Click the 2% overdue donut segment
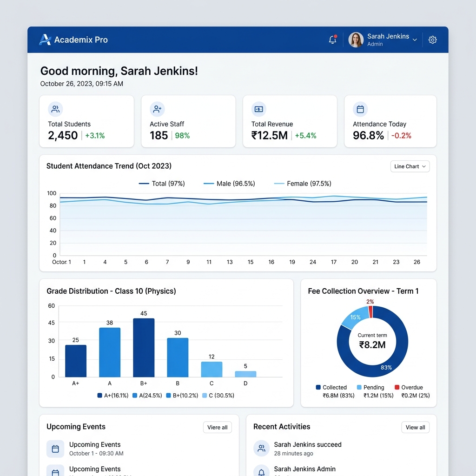Image resolution: width=476 pixels, height=476 pixels. tap(370, 312)
